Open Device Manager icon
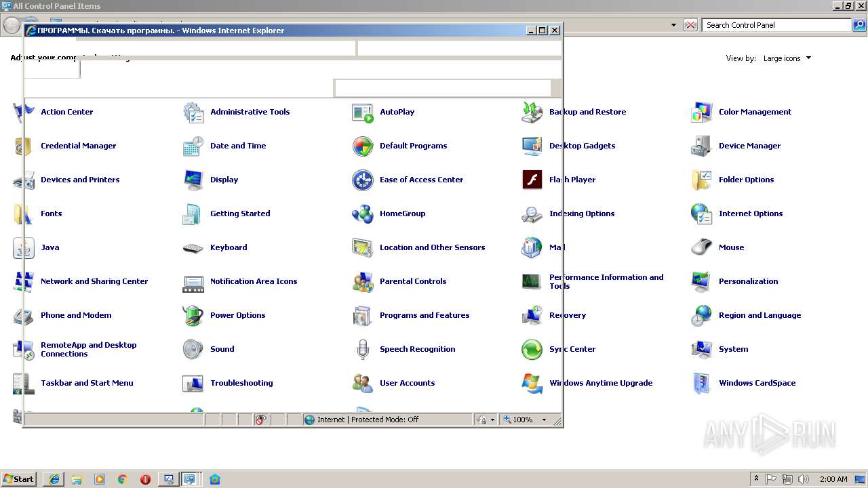The width and height of the screenshot is (868, 488). [x=702, y=146]
